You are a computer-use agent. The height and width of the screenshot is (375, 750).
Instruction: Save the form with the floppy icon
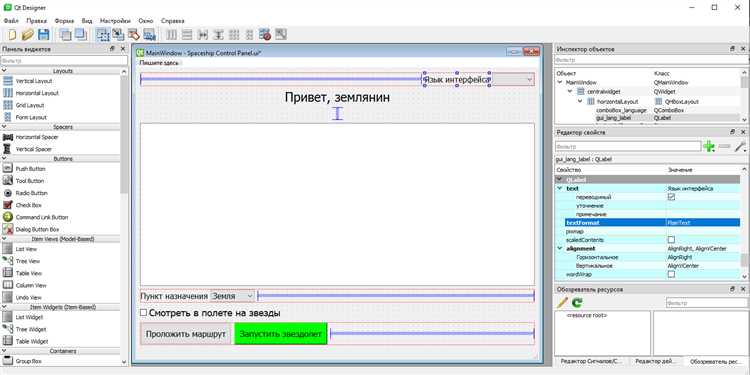(x=44, y=34)
